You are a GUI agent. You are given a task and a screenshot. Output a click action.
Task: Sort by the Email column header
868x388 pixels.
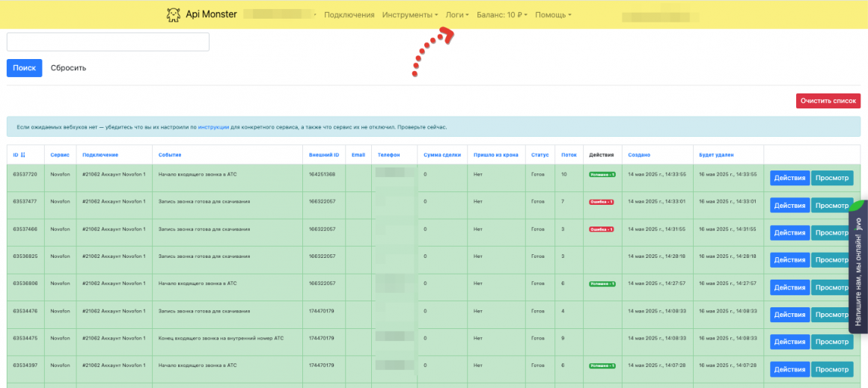358,155
